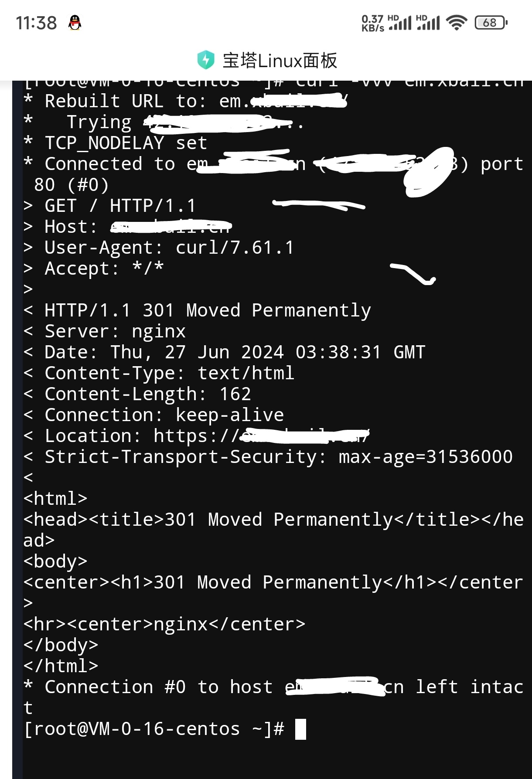Tap the Location https redirect URL line

click(x=197, y=436)
